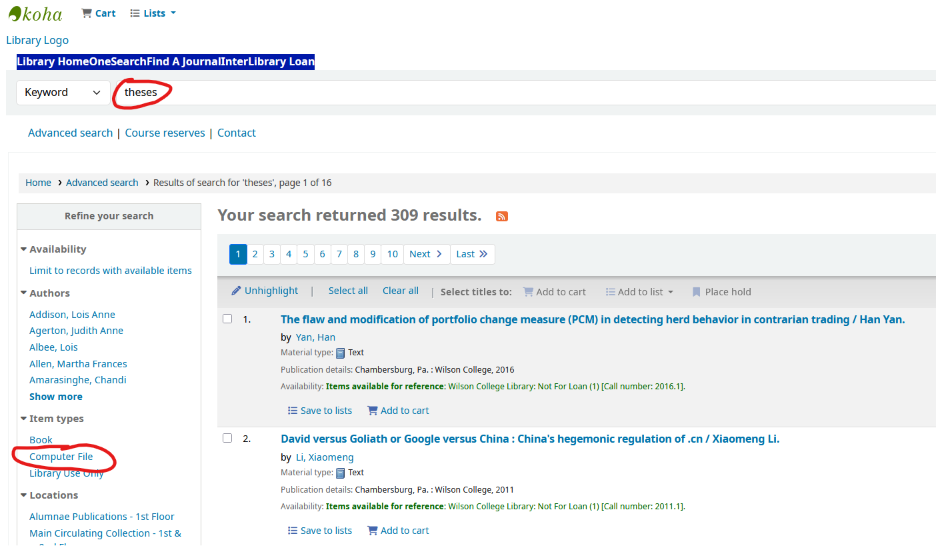Go to Advanced search below search bar
This screenshot has width=936, height=546.
(x=70, y=133)
